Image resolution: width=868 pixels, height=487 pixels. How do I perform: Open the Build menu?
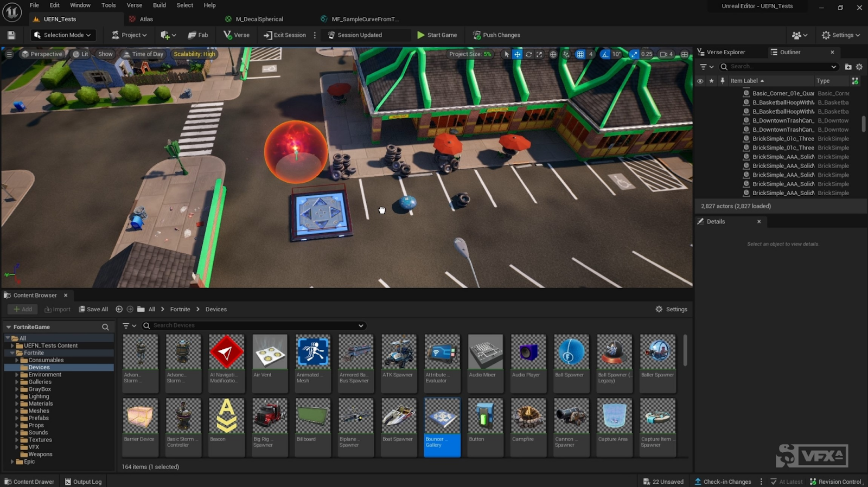[x=159, y=5]
